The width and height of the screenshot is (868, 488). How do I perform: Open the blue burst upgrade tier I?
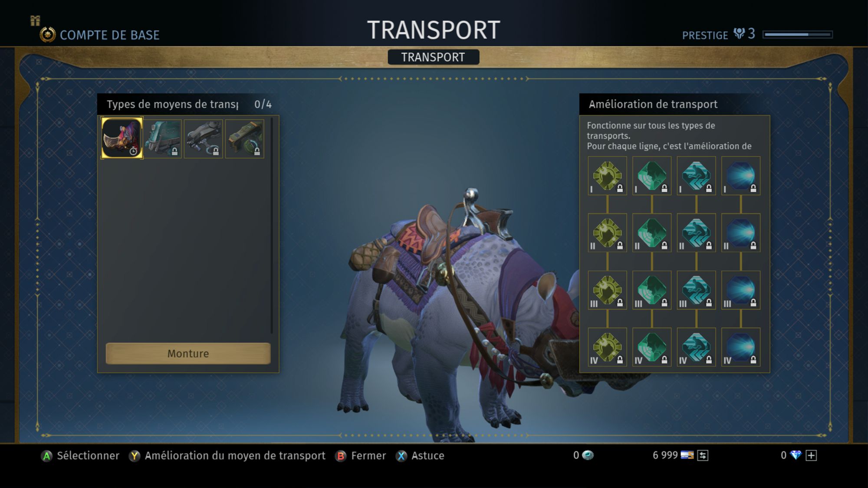tap(741, 176)
